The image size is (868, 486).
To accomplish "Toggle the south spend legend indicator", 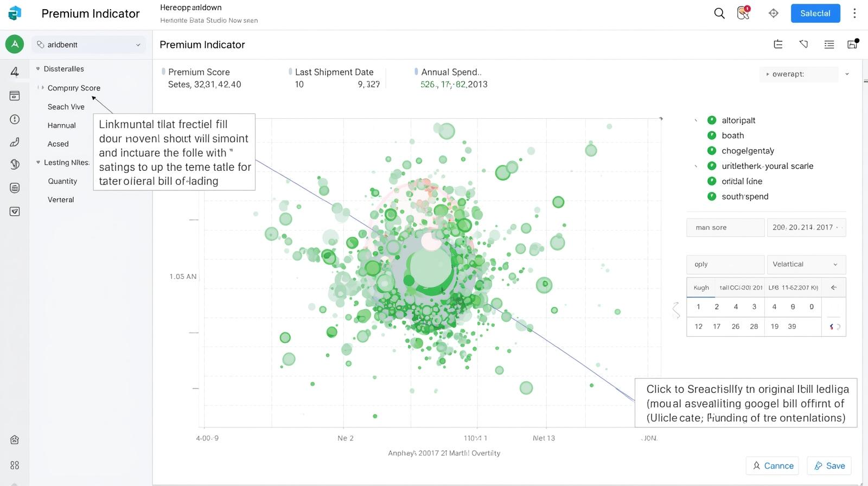I will pyautogui.click(x=712, y=196).
